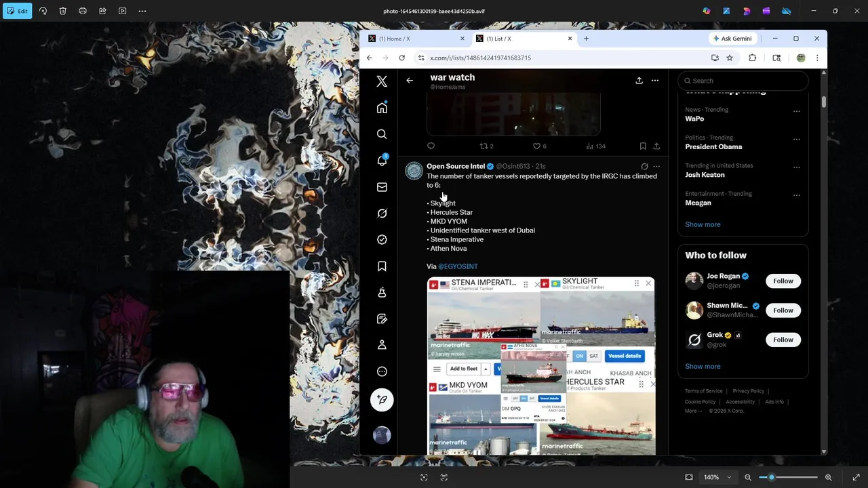Share the war watch list
The height and width of the screenshot is (488, 868).
pos(639,81)
